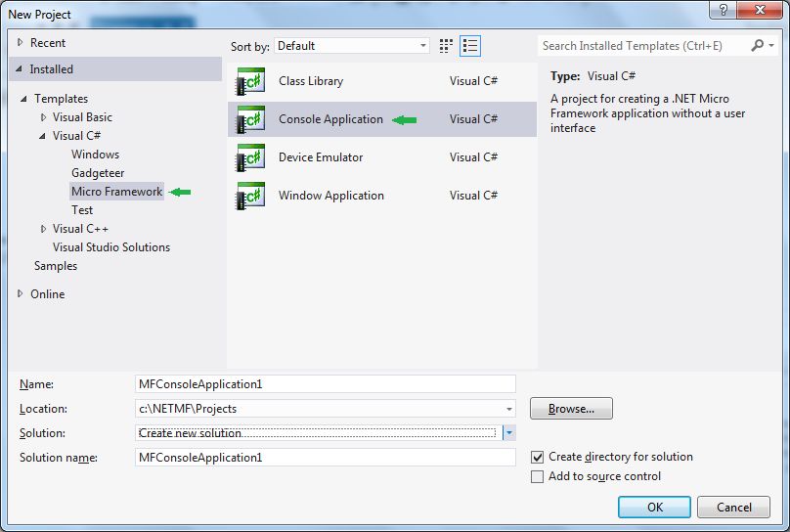
Task: Click the Name input field
Action: (326, 384)
